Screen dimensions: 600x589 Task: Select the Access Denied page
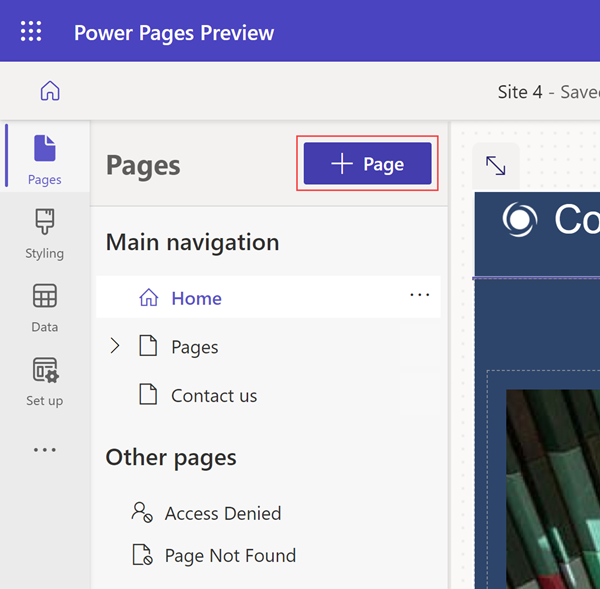click(x=222, y=513)
